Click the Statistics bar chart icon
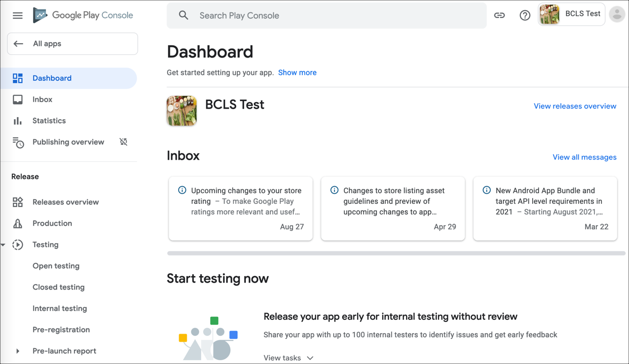The image size is (629, 364). point(18,121)
